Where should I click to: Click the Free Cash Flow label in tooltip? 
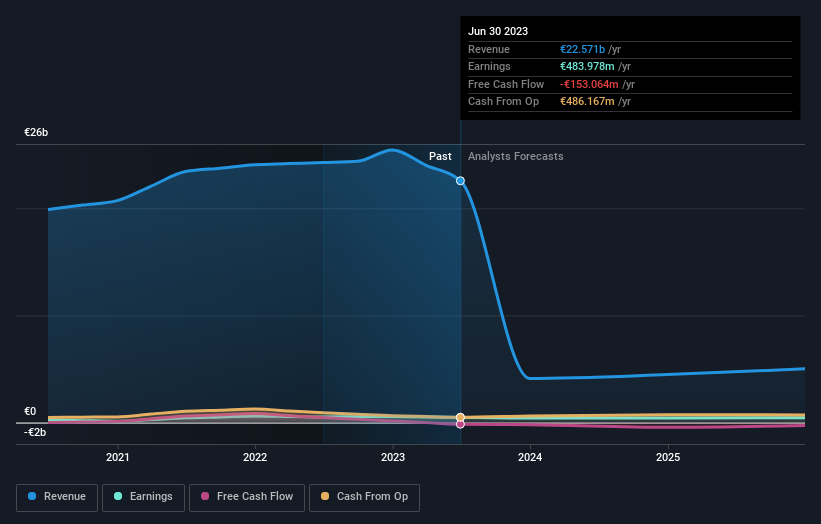pyautogui.click(x=506, y=84)
